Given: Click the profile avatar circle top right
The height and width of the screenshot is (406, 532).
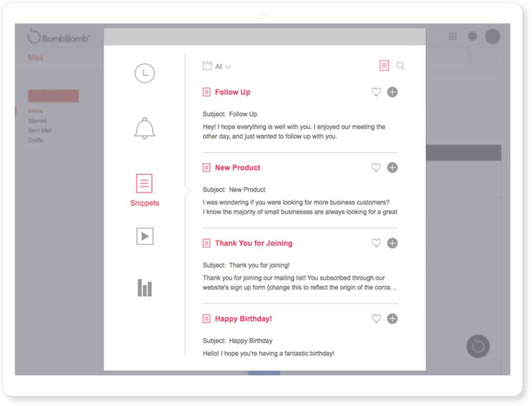Looking at the screenshot, I should 492,36.
